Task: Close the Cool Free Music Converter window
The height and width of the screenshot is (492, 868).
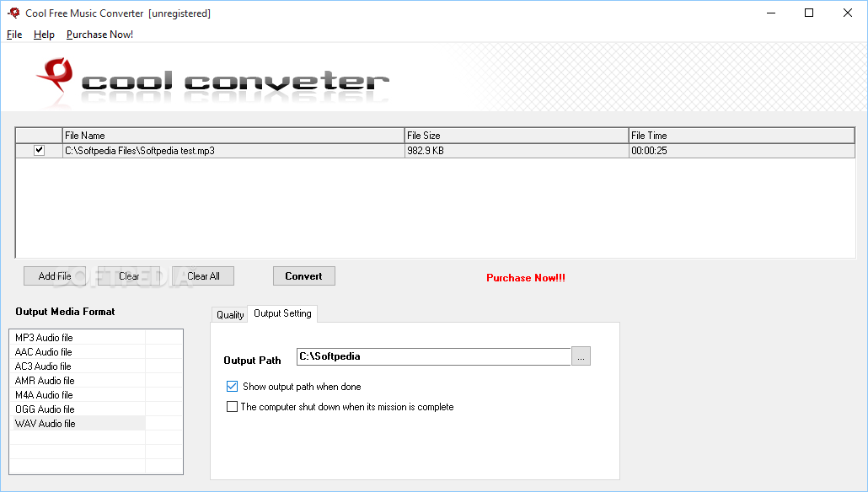Action: pos(848,13)
